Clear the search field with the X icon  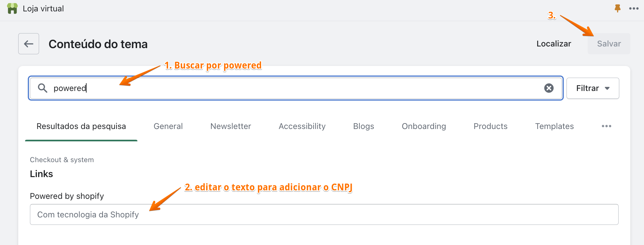(x=549, y=88)
